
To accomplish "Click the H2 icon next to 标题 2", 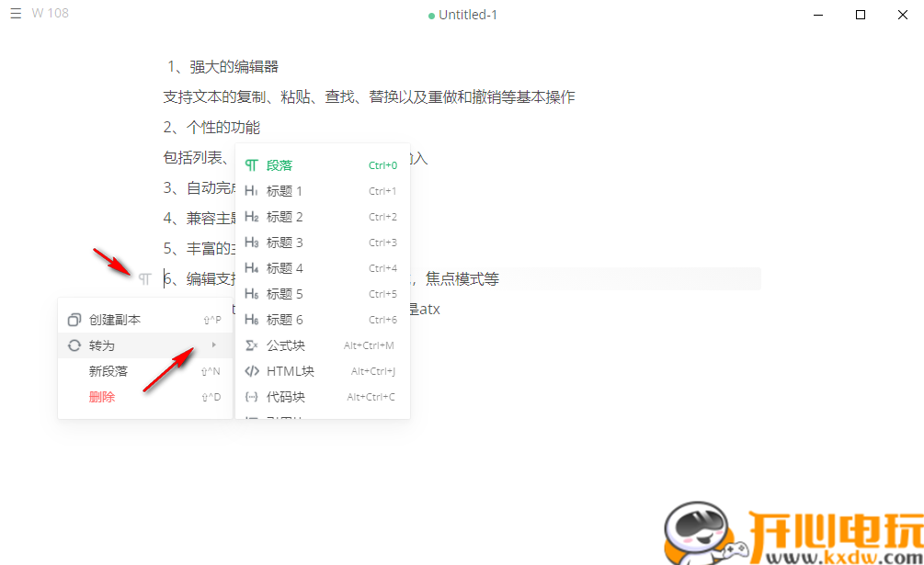I will tap(250, 216).
